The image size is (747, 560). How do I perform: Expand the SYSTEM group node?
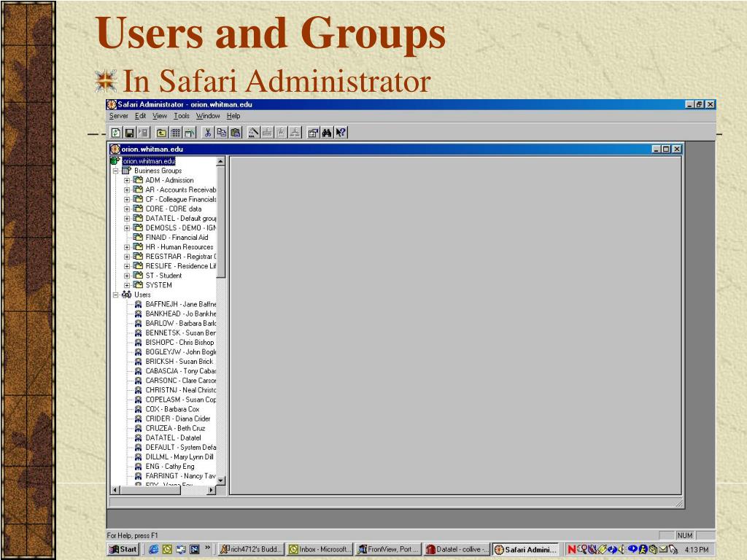pyautogui.click(x=127, y=285)
